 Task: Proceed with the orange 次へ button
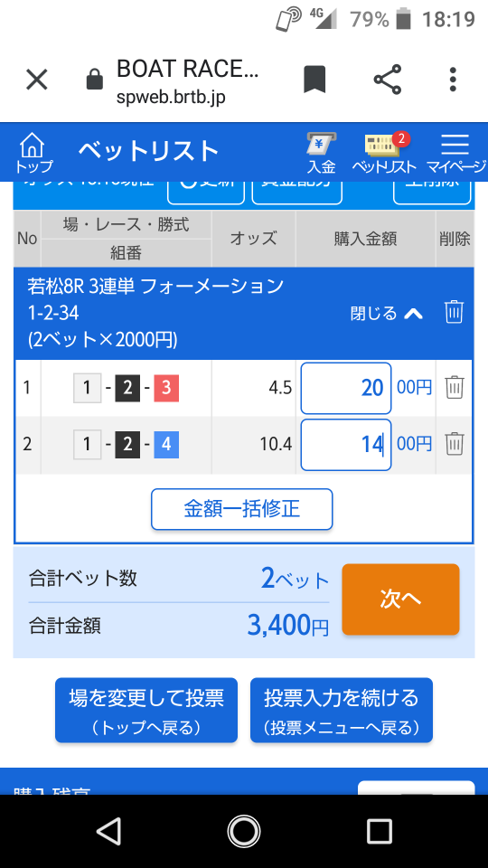click(x=400, y=599)
